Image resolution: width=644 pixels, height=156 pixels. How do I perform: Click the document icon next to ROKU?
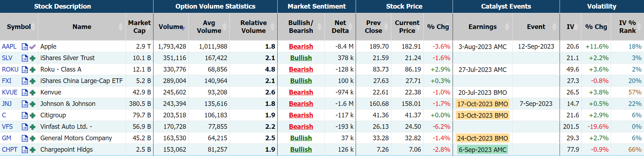pos(25,69)
